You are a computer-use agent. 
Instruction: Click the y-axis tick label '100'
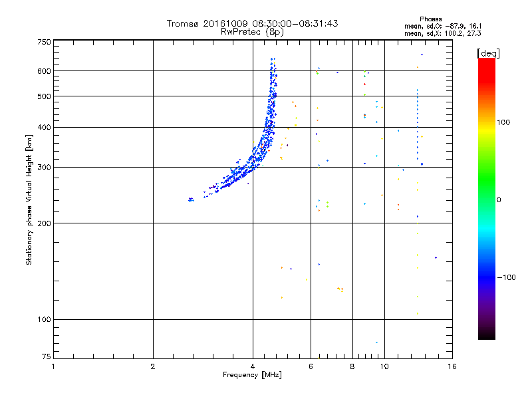[44, 320]
